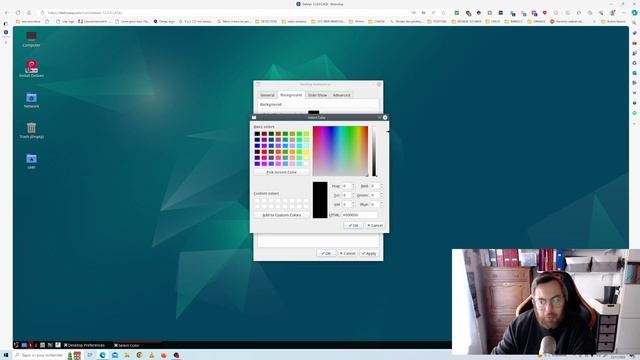The height and width of the screenshot is (360, 640).
Task: Pick a color in the hue-saturation gradient
Action: pyautogui.click(x=340, y=151)
